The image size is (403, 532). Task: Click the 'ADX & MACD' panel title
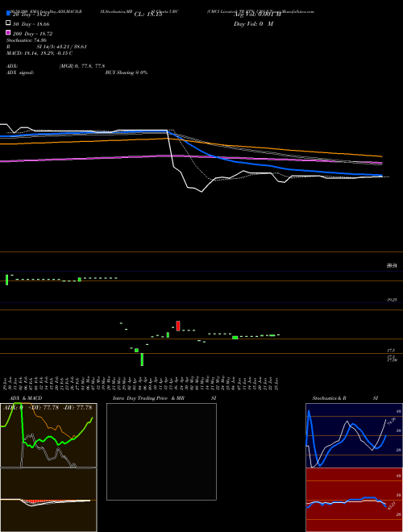click(x=24, y=398)
